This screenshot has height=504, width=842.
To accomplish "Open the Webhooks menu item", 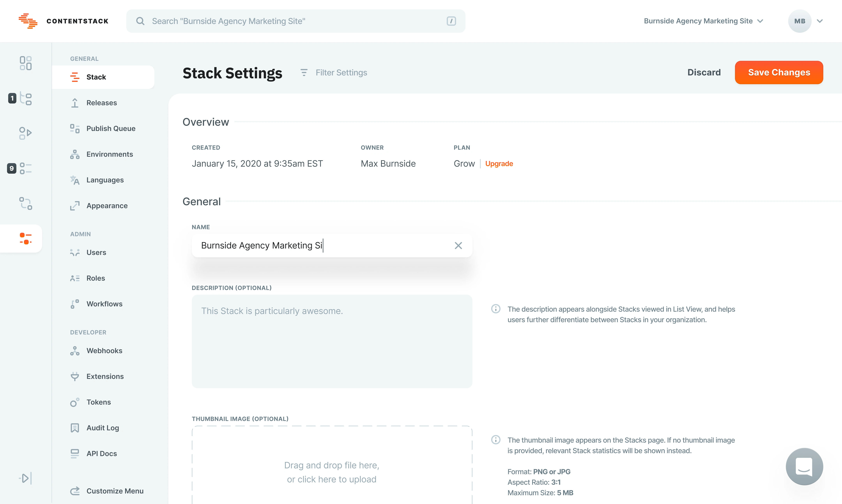I will point(104,350).
